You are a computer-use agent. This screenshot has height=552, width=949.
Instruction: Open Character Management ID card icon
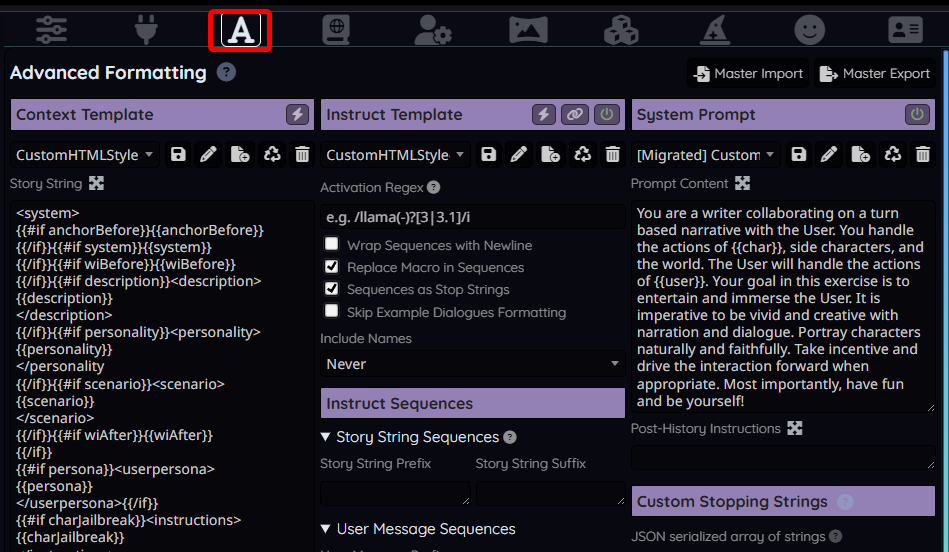(905, 30)
